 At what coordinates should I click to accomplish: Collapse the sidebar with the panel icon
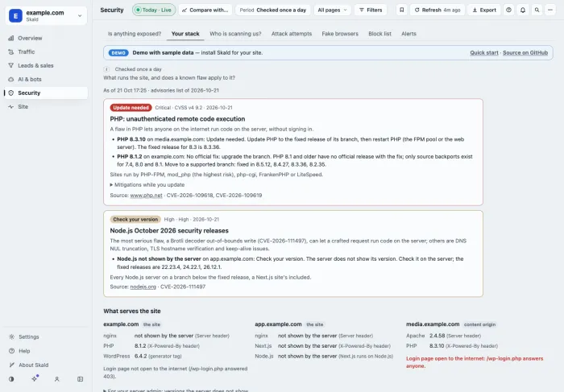tap(81, 379)
